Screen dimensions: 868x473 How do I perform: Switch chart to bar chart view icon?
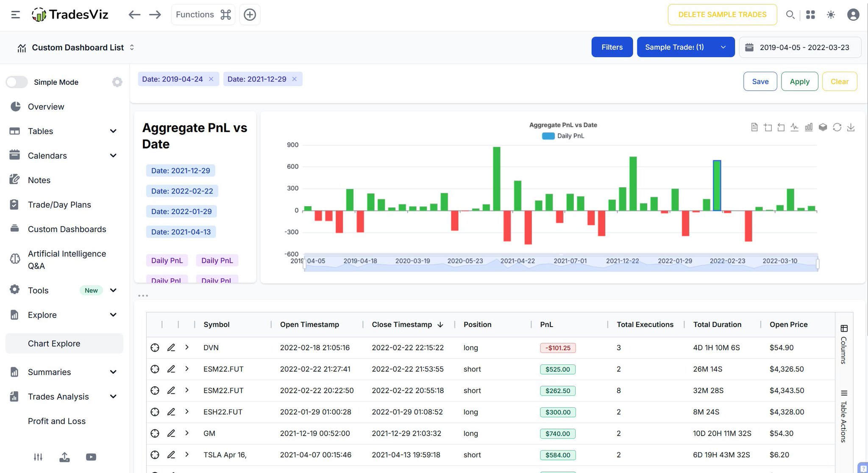[x=809, y=127]
